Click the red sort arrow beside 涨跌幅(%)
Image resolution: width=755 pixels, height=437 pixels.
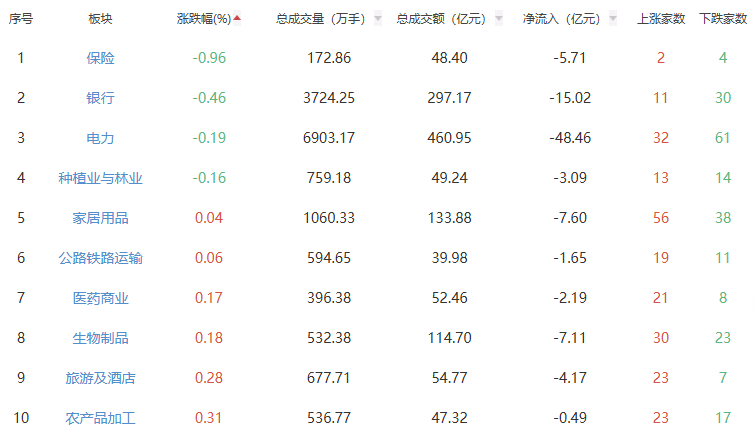[237, 18]
